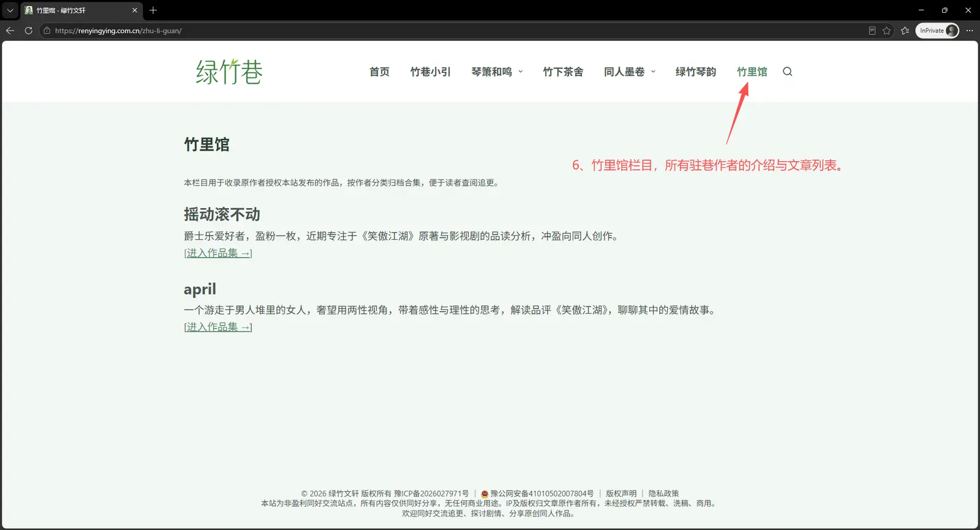980x530 pixels.
Task: Click the police badge icon in footer
Action: pyautogui.click(x=484, y=494)
